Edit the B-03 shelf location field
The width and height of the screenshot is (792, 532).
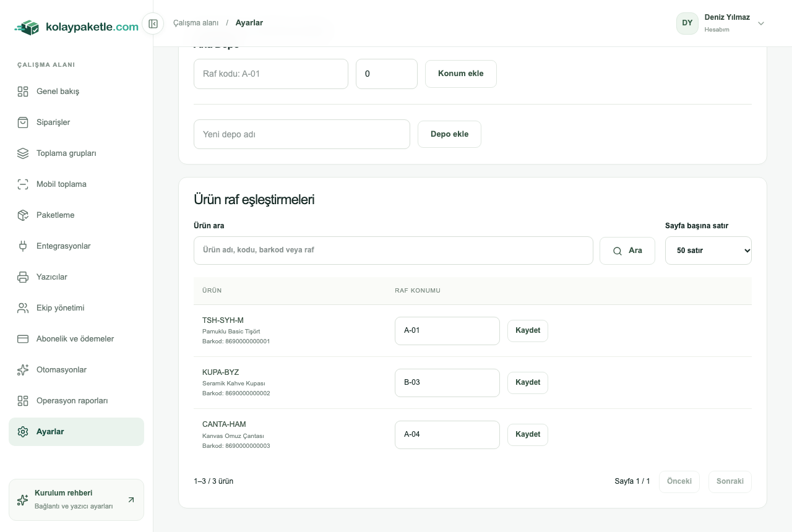447,382
